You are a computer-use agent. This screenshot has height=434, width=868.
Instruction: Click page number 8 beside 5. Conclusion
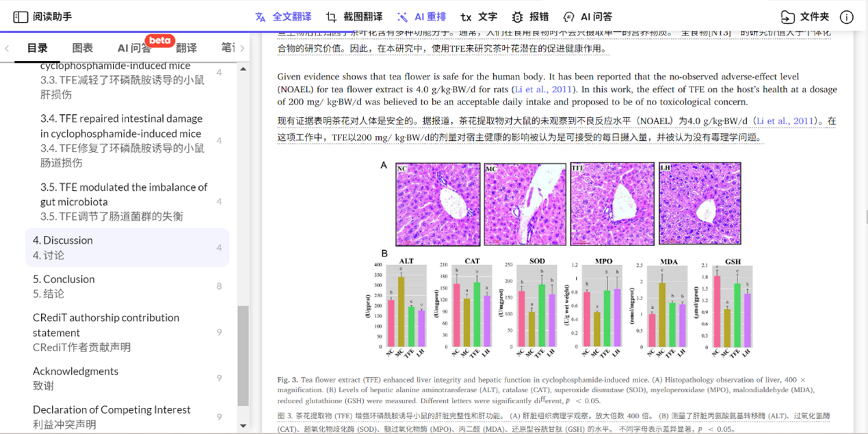tap(219, 286)
